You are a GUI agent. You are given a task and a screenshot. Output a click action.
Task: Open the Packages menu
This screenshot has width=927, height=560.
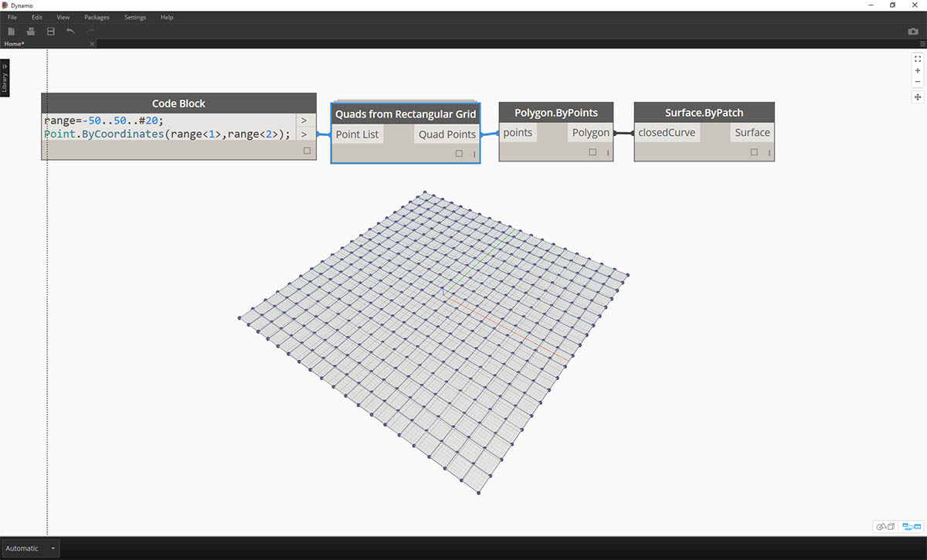(x=97, y=17)
